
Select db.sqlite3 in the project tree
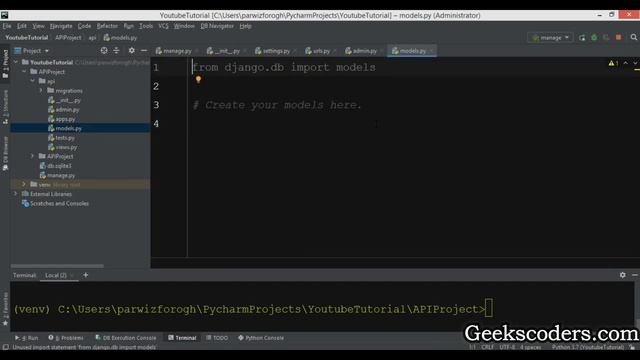56,166
